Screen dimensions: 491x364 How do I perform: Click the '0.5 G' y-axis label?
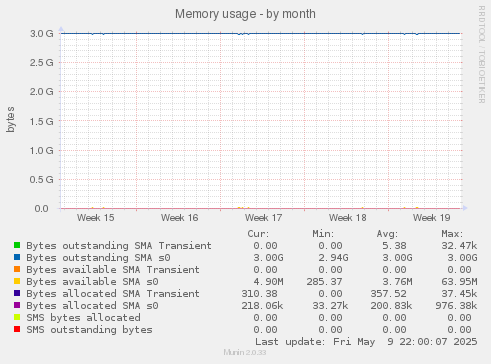pyautogui.click(x=42, y=179)
